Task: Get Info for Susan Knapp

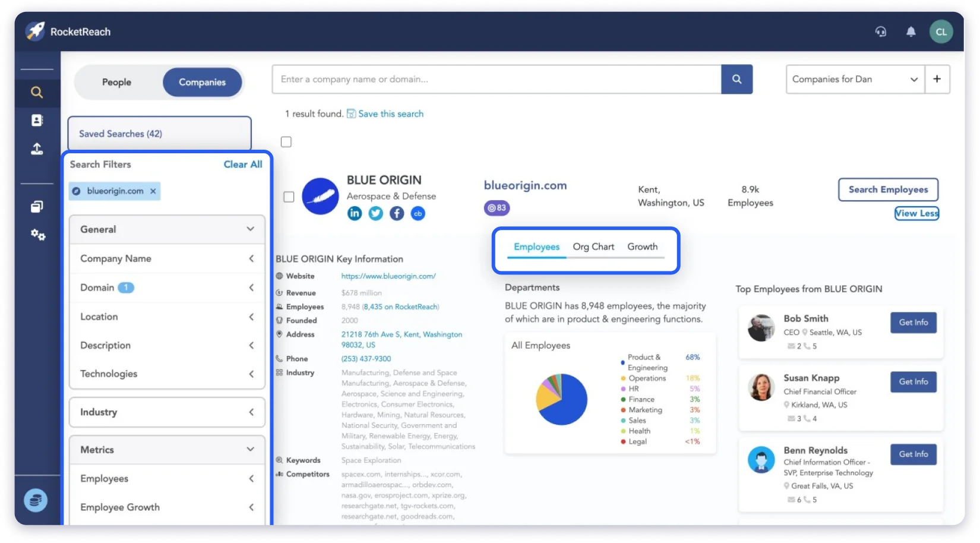Action: pyautogui.click(x=913, y=382)
